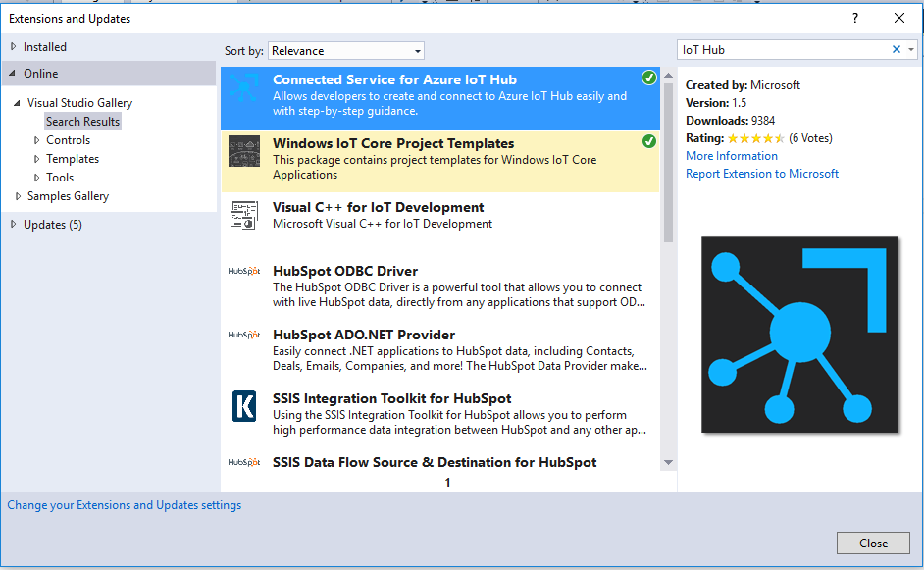Click the Close button
The width and height of the screenshot is (924, 570).
pyautogui.click(x=873, y=543)
